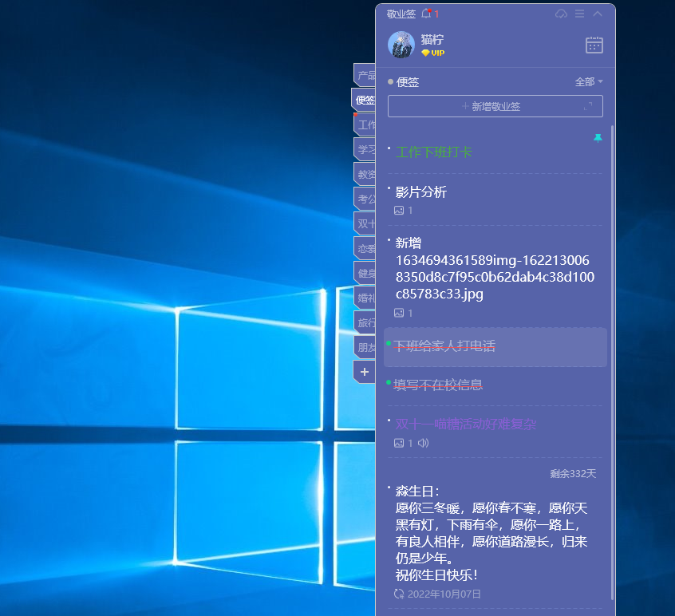
Task: Switch to the 双十一 category tab
Action: click(365, 224)
